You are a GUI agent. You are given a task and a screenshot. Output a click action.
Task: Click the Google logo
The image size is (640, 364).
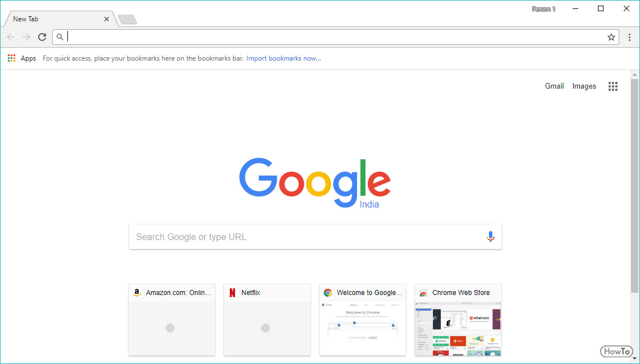(x=315, y=182)
